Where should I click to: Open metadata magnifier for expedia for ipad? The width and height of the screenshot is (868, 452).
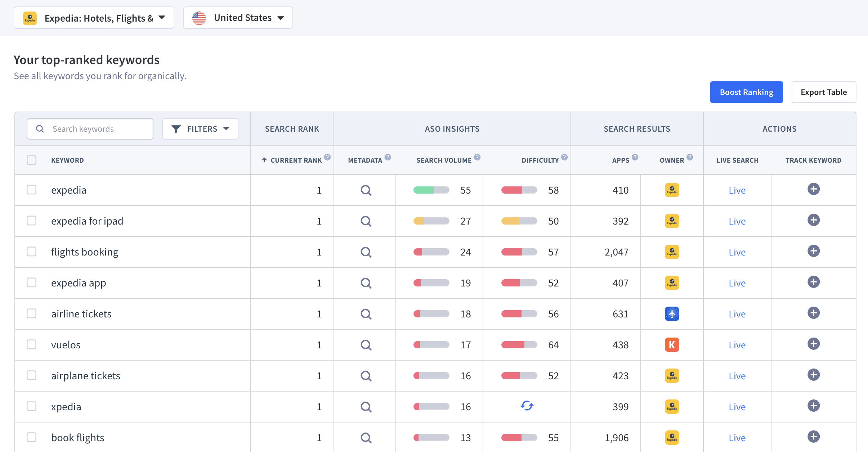click(x=366, y=221)
